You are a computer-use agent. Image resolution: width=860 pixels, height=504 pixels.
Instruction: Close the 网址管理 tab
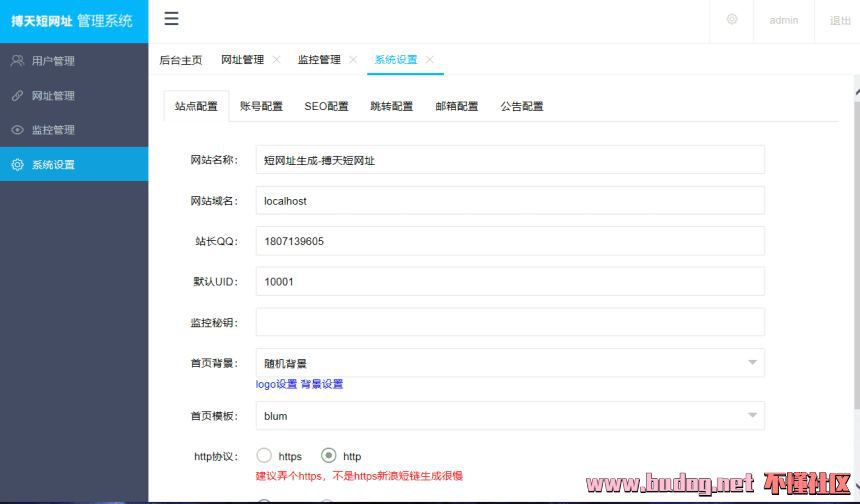pyautogui.click(x=276, y=60)
